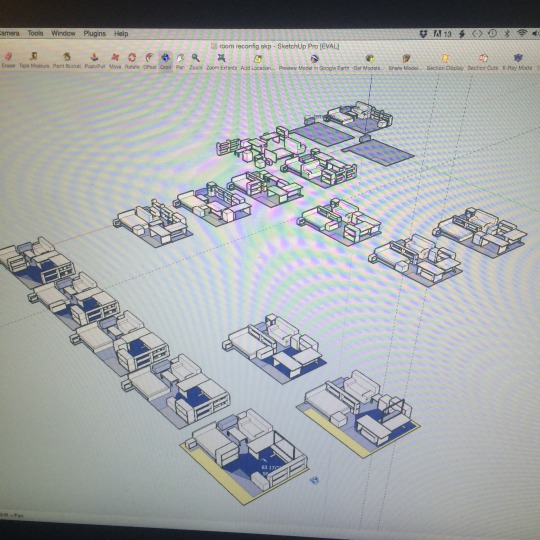
Task: Open Add Location from toolbar
Action: click(x=258, y=62)
